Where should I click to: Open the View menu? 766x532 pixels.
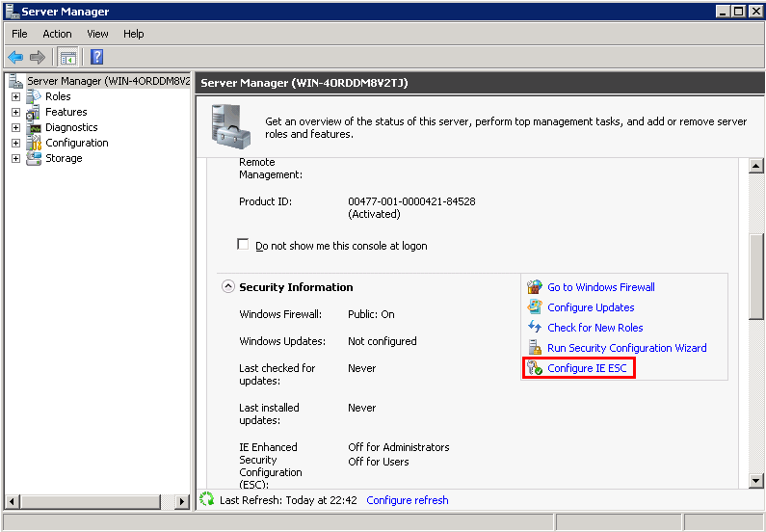click(97, 34)
